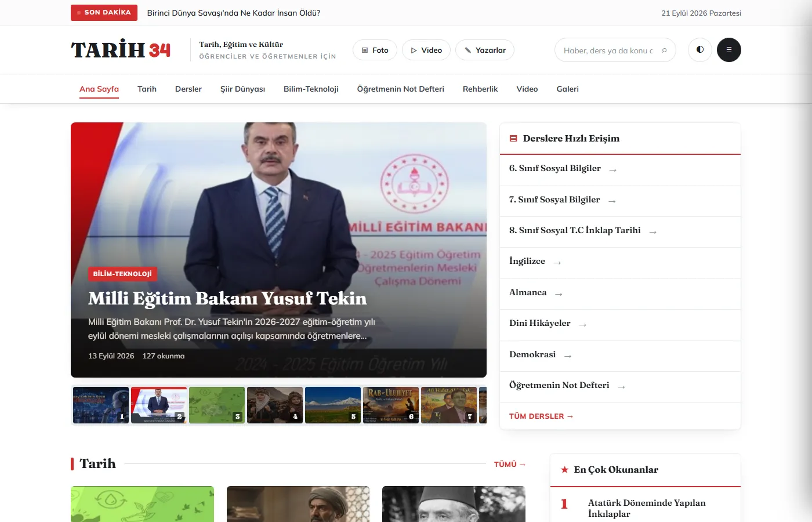Open the Video item in the navigation bar
Image resolution: width=812 pixels, height=522 pixels.
click(527, 89)
